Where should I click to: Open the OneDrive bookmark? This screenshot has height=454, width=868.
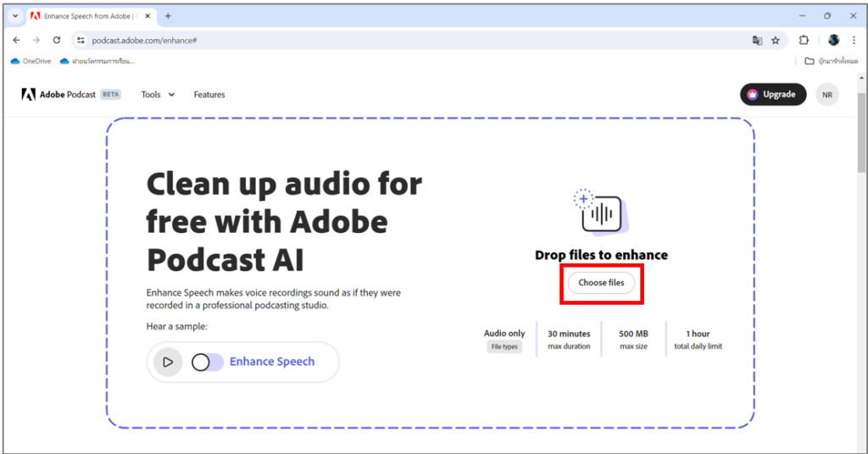click(x=31, y=61)
